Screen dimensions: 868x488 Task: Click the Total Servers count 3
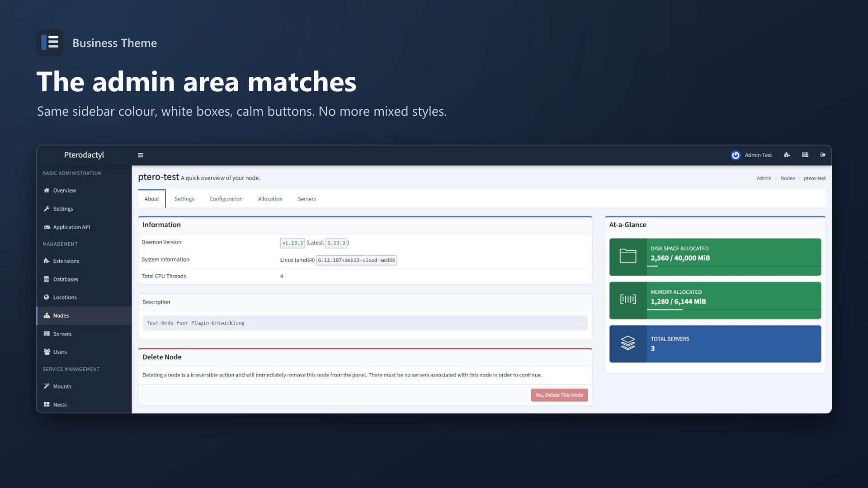tap(653, 348)
